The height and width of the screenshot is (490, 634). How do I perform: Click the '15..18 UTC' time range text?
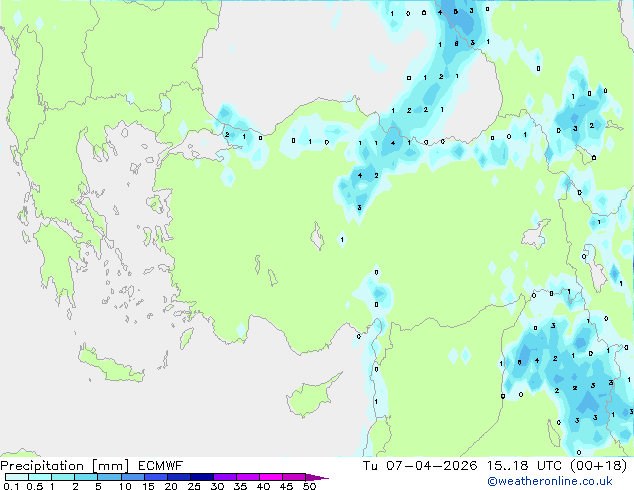tap(524, 466)
